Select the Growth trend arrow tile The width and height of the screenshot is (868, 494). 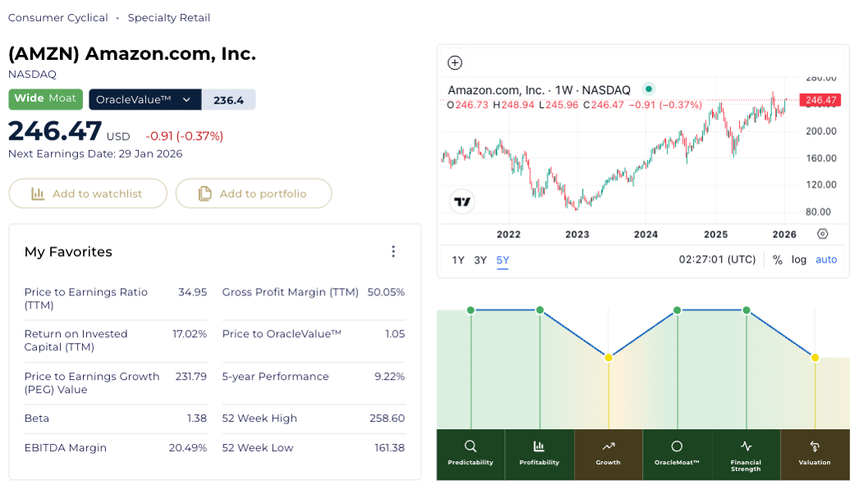pyautogui.click(x=608, y=454)
